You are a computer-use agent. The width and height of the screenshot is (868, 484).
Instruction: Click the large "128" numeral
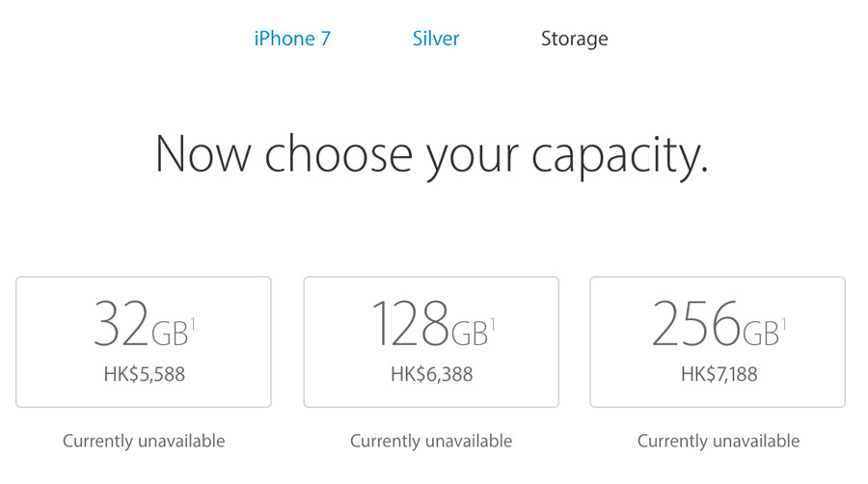click(x=410, y=326)
